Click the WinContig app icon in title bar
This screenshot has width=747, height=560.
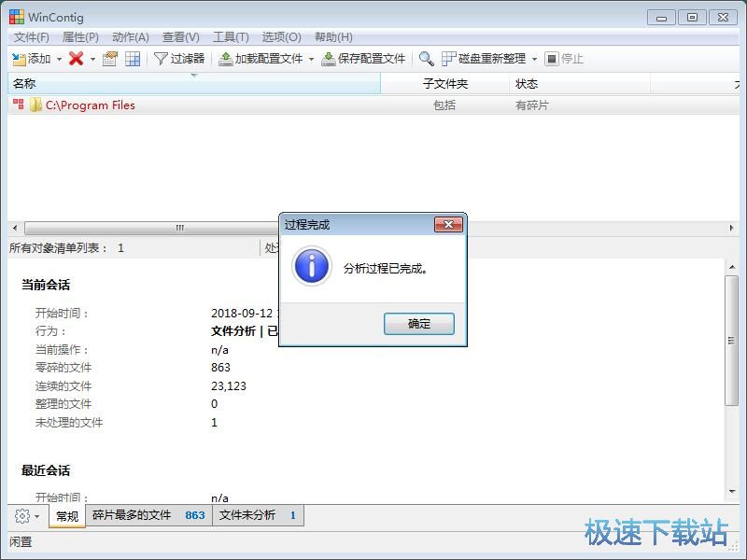click(x=17, y=17)
